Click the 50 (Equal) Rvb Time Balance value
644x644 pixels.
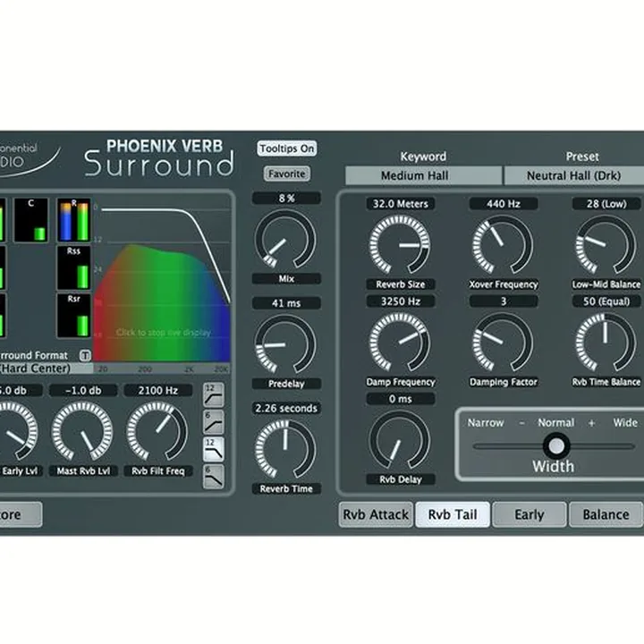pos(606,301)
